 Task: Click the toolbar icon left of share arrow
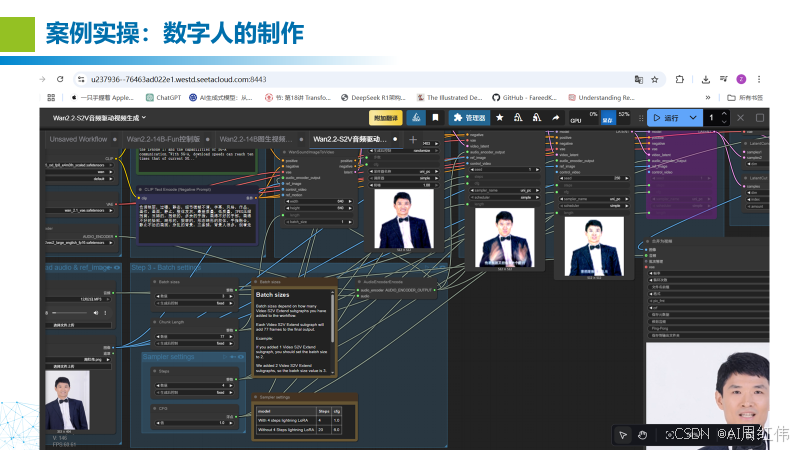536,118
